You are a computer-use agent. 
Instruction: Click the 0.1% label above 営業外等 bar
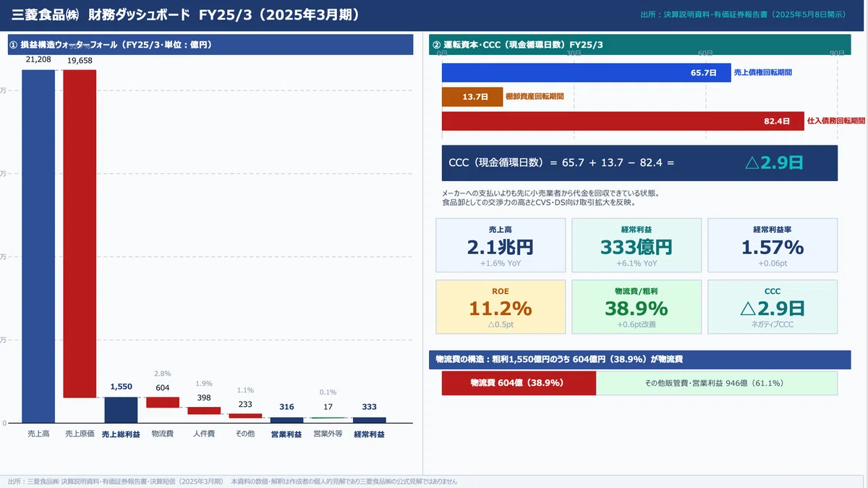coord(328,392)
